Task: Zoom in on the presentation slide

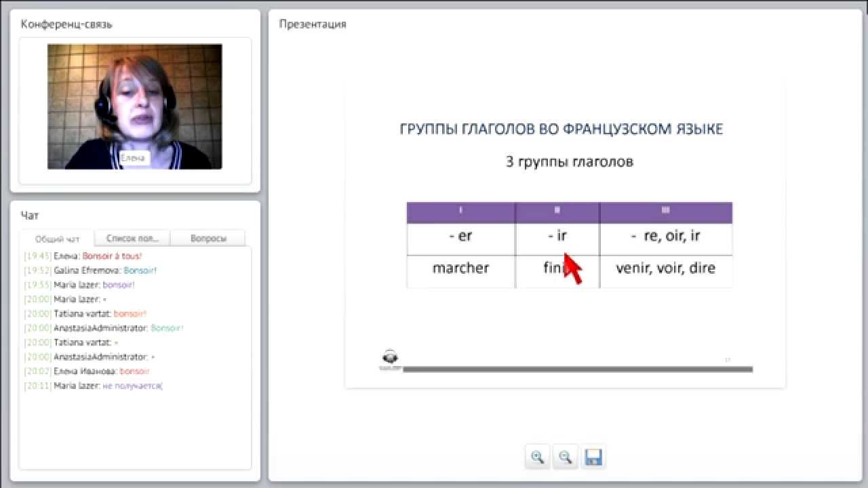Action: tap(538, 457)
